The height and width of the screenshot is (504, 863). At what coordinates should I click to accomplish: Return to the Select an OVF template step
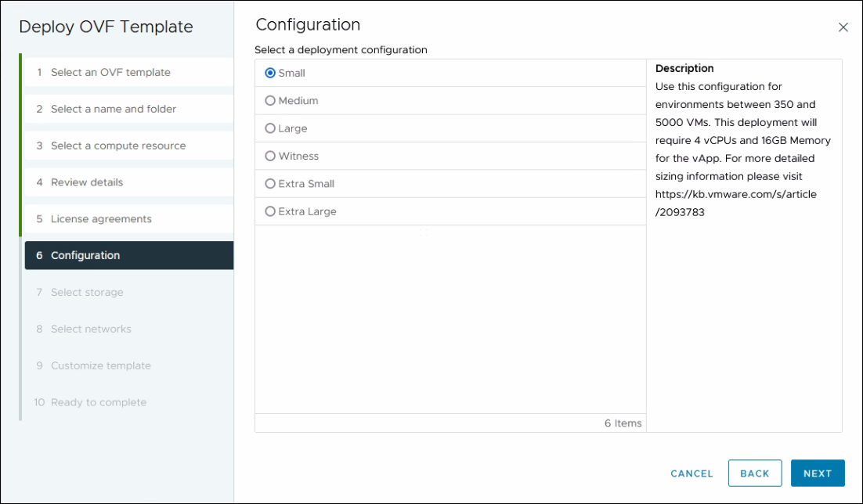(x=110, y=72)
